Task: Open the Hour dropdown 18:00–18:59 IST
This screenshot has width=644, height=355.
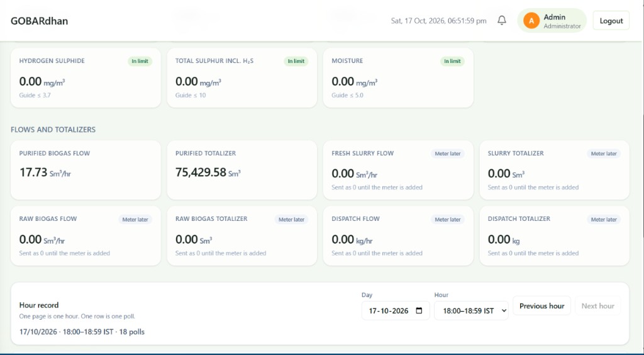Action: 471,311
